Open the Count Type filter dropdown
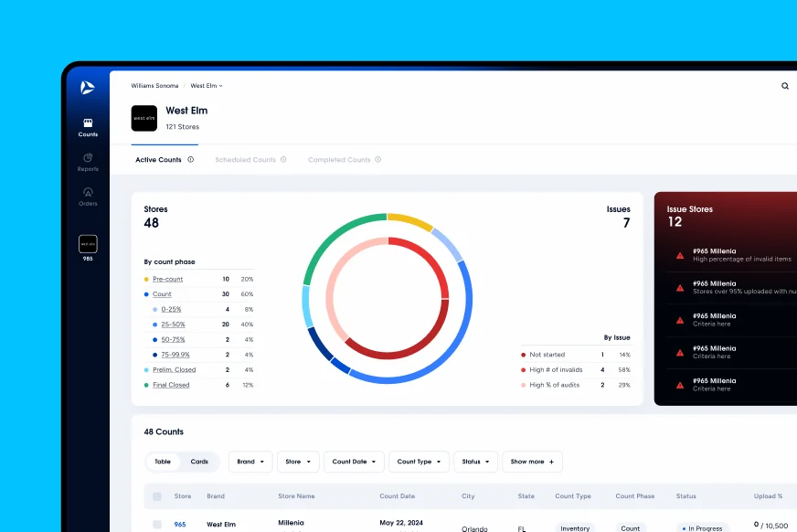This screenshot has width=797, height=532. tap(419, 462)
